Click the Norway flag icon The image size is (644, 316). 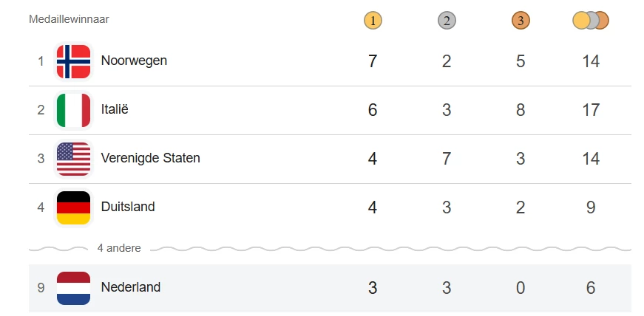pyautogui.click(x=73, y=61)
